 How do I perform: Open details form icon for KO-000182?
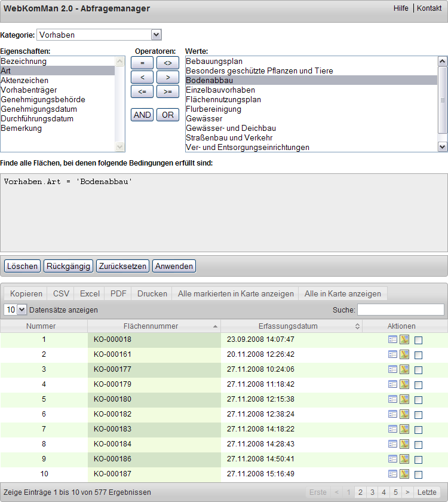(392, 414)
